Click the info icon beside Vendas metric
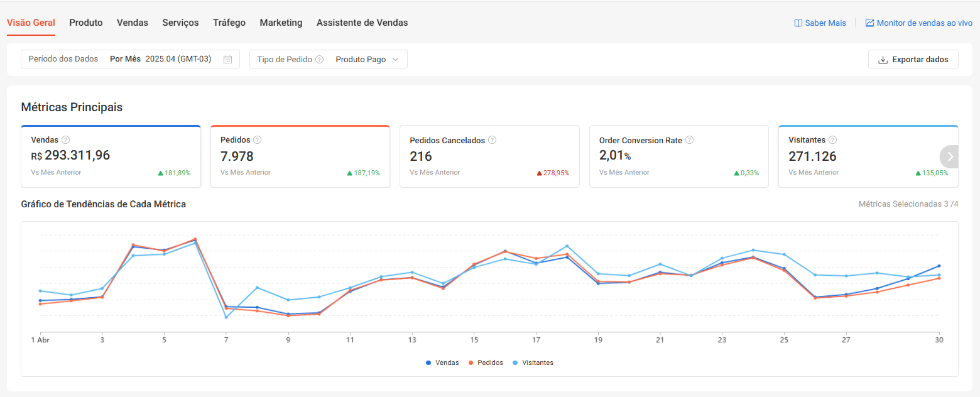 [x=65, y=140]
